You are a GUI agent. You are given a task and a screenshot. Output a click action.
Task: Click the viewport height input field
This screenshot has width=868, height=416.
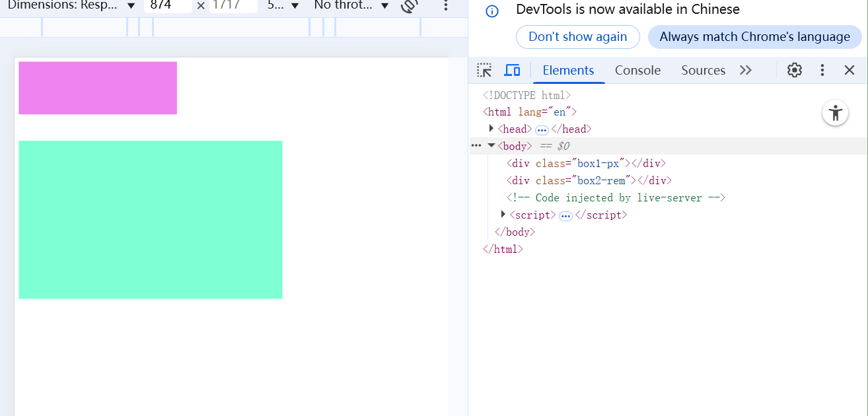pyautogui.click(x=233, y=5)
